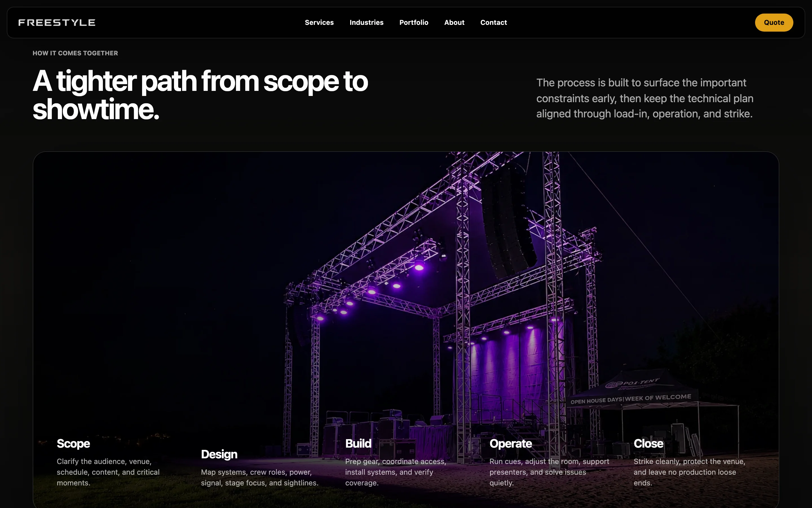Navigate to Contact
The height and width of the screenshot is (508, 812).
pyautogui.click(x=494, y=23)
